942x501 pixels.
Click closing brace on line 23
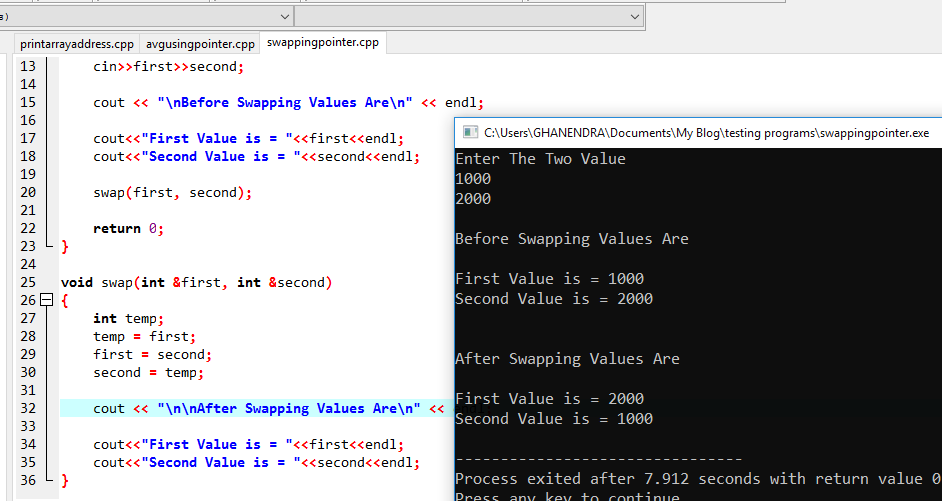pyautogui.click(x=65, y=246)
